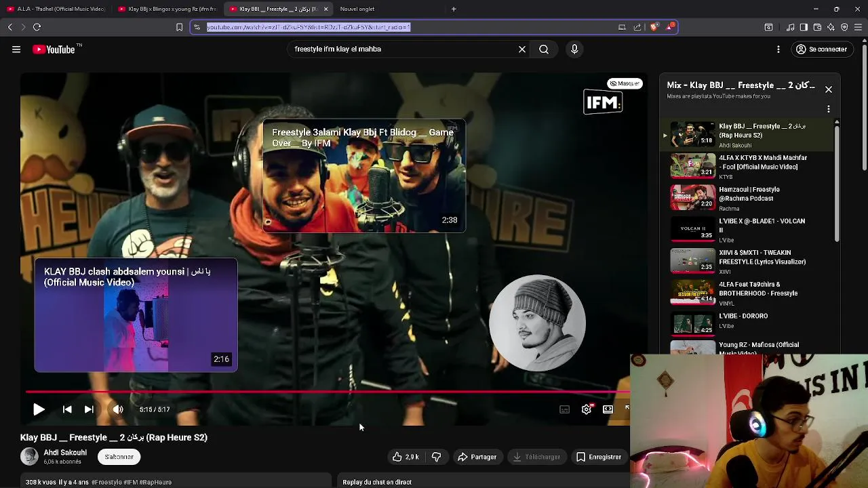The image size is (868, 488).
Task: Open end card KLAY BBJ clash abdsalem younsi
Action: coord(136,315)
